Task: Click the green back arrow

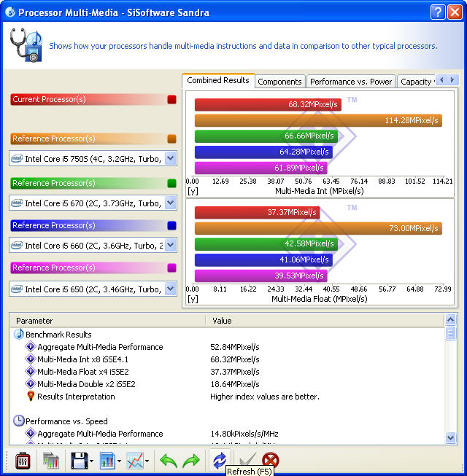Action: tap(169, 461)
